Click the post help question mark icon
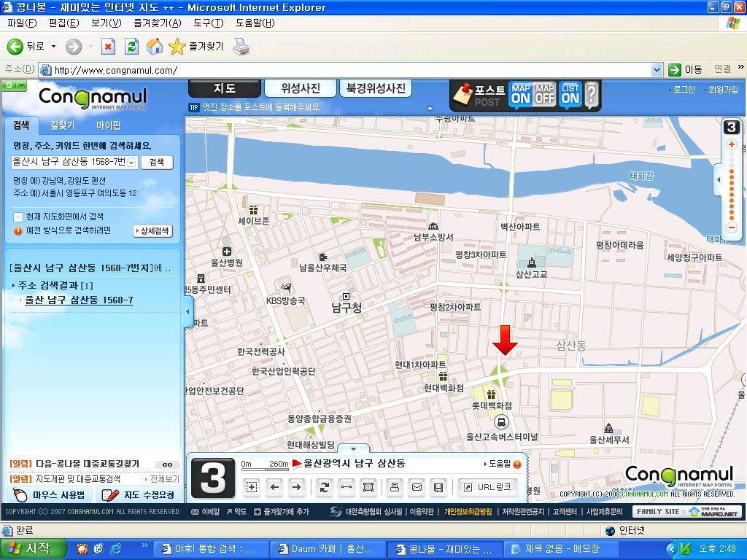 (591, 94)
